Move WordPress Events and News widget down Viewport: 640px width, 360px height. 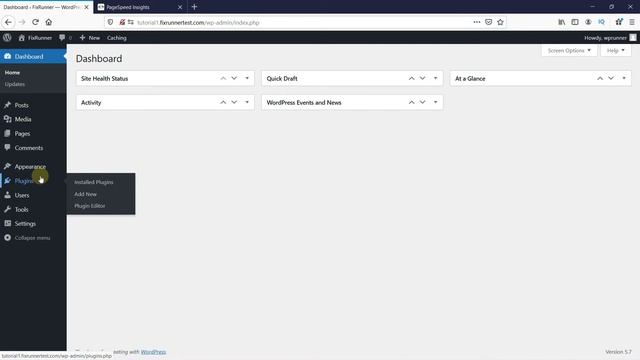click(x=422, y=102)
